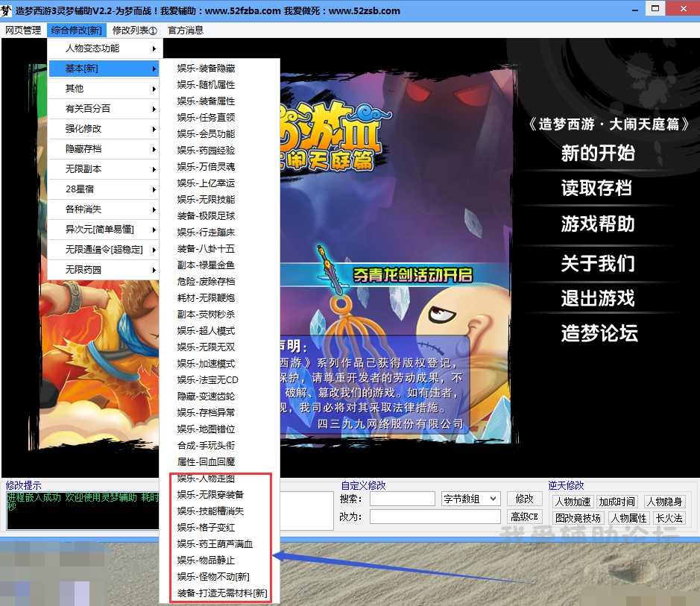Select 副本-禄星金鱼 menu entry
Image resolution: width=700 pixels, height=606 pixels.
coord(220,265)
